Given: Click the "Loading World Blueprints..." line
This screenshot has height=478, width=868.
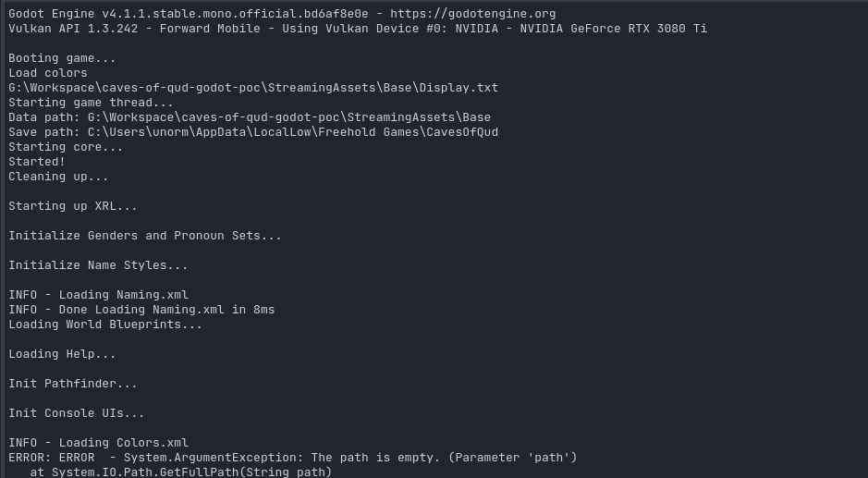Looking at the screenshot, I should click(105, 325).
